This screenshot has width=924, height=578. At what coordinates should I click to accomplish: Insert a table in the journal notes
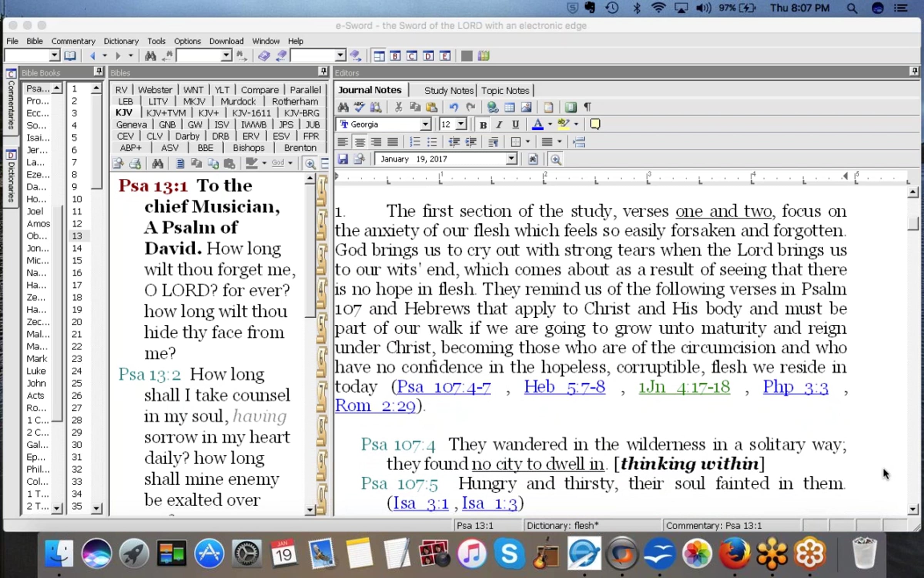pos(509,107)
